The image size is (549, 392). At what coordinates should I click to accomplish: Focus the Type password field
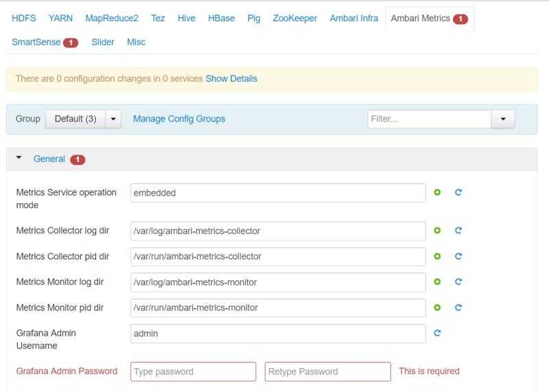click(194, 371)
